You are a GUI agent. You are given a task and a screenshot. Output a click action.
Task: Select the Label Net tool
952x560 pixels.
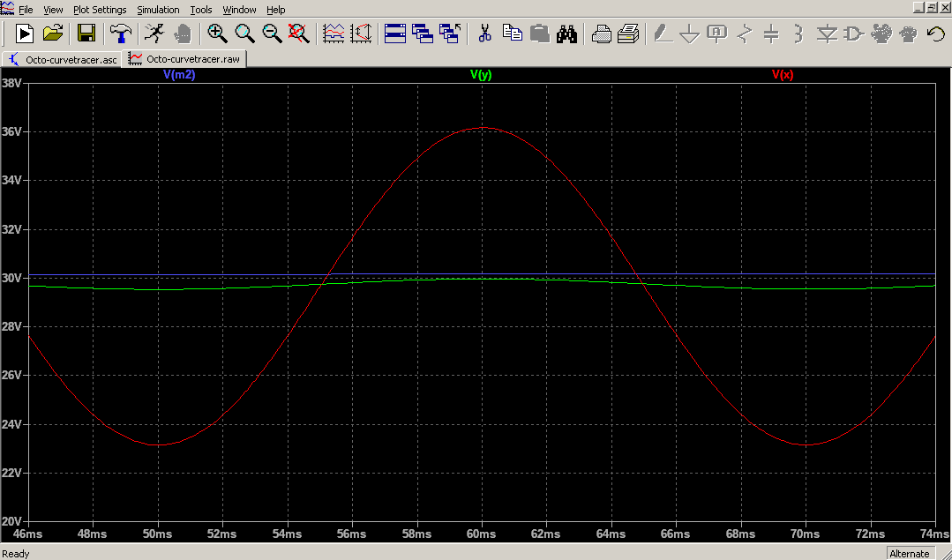coord(717,34)
